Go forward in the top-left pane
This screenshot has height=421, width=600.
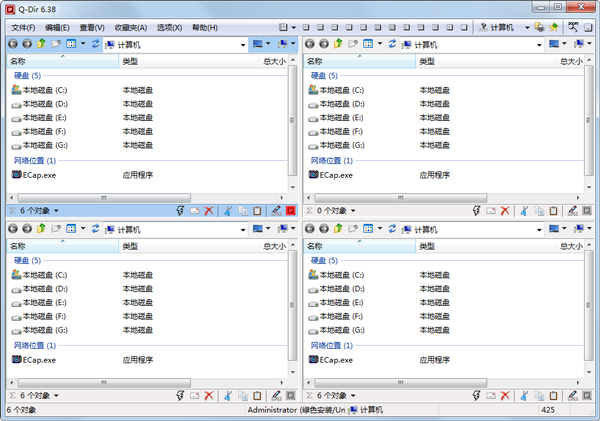[x=27, y=44]
